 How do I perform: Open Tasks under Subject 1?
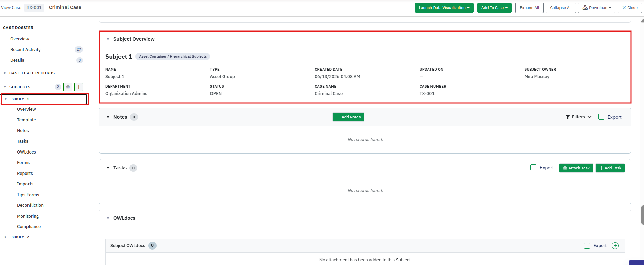pyautogui.click(x=23, y=141)
